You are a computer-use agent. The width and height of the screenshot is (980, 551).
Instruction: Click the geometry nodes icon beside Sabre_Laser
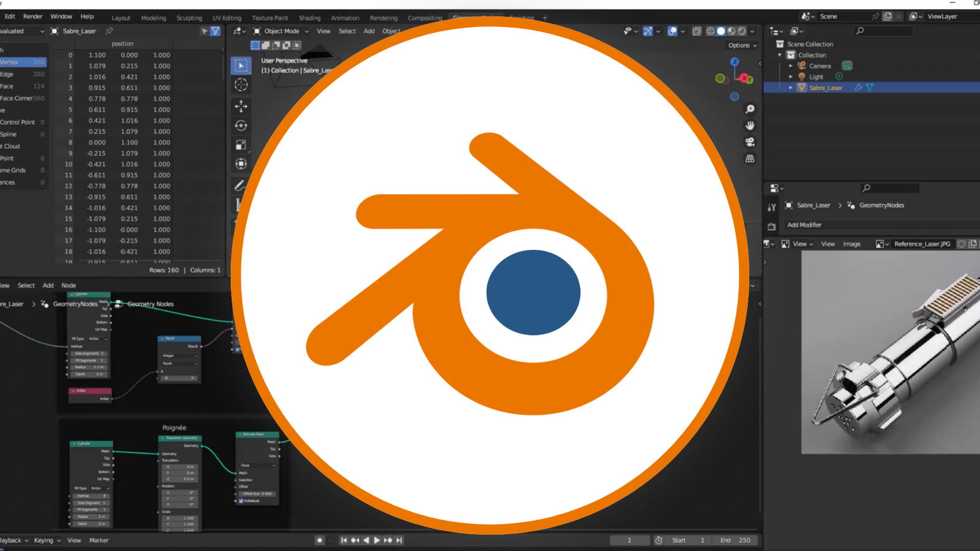(x=870, y=88)
